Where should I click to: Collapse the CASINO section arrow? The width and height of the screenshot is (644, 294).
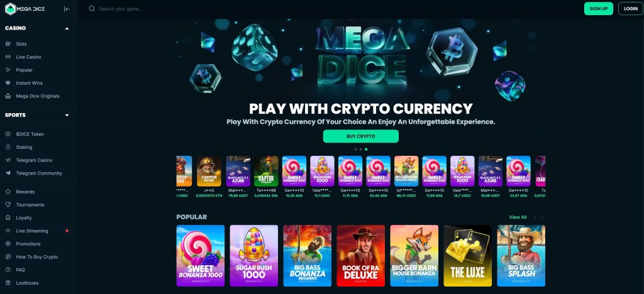pyautogui.click(x=67, y=28)
